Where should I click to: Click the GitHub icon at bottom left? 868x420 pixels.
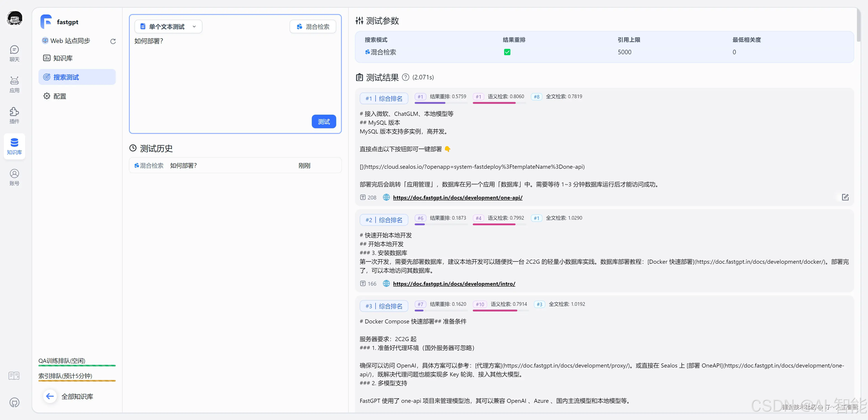point(14,402)
